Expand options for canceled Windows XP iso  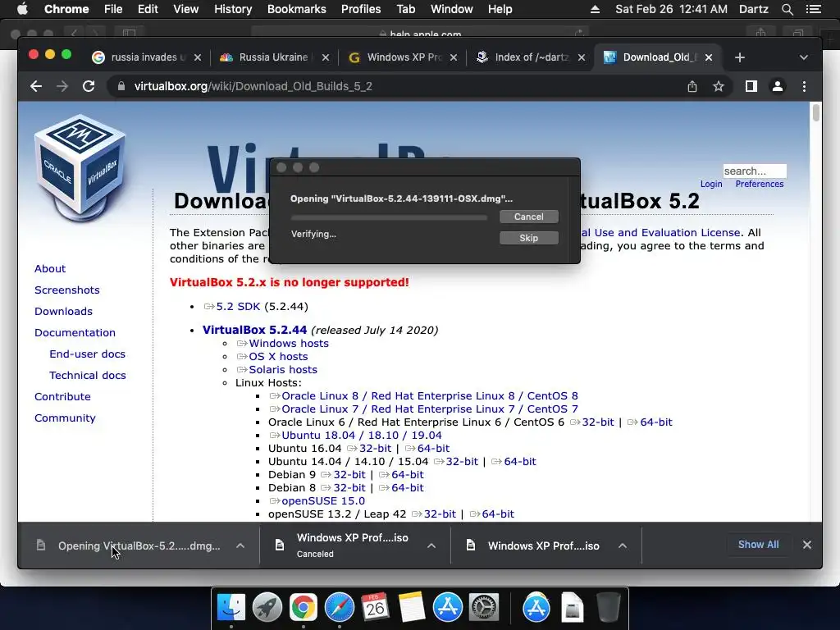[x=431, y=546]
